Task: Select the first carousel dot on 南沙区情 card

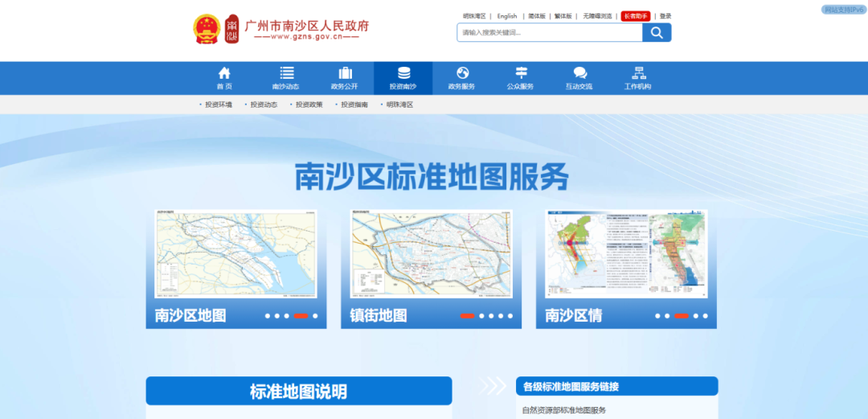Action: point(657,316)
